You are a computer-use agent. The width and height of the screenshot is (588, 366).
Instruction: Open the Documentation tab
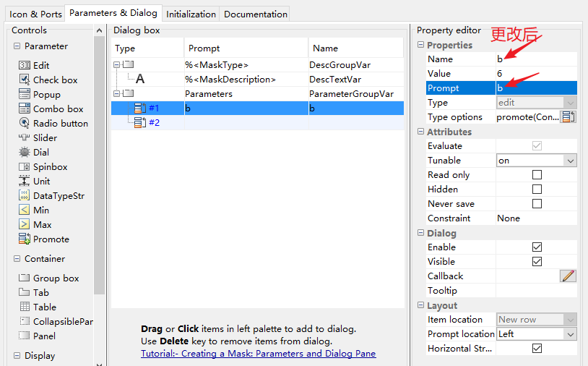coord(256,14)
